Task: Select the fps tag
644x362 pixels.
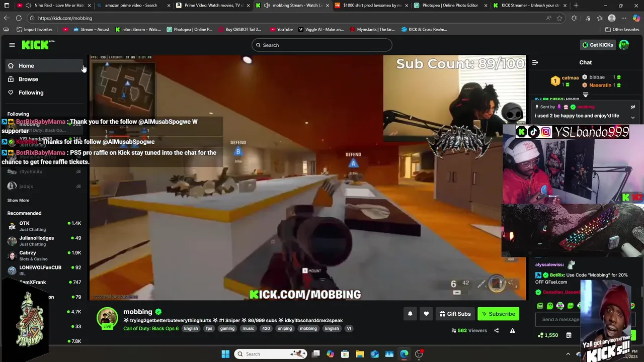Action: tap(209, 328)
